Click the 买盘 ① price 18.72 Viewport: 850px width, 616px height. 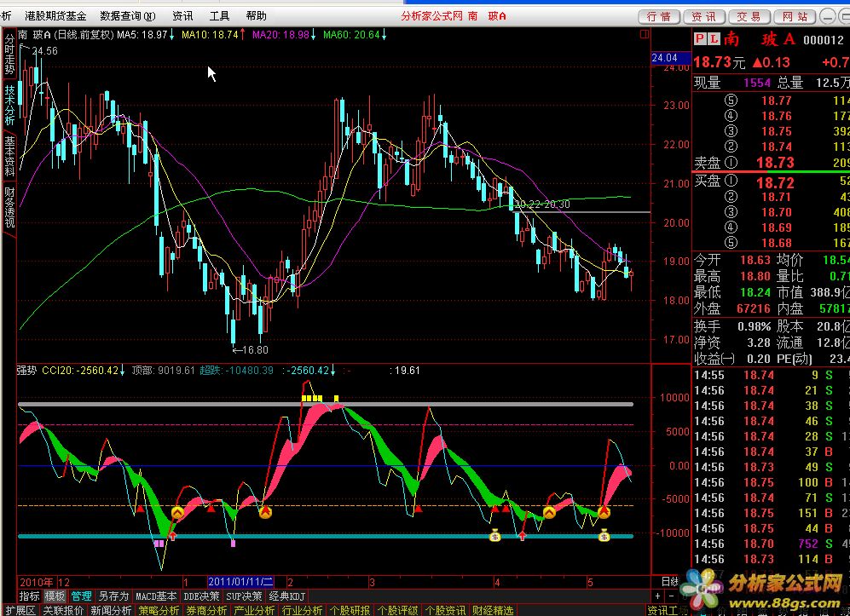(x=775, y=183)
